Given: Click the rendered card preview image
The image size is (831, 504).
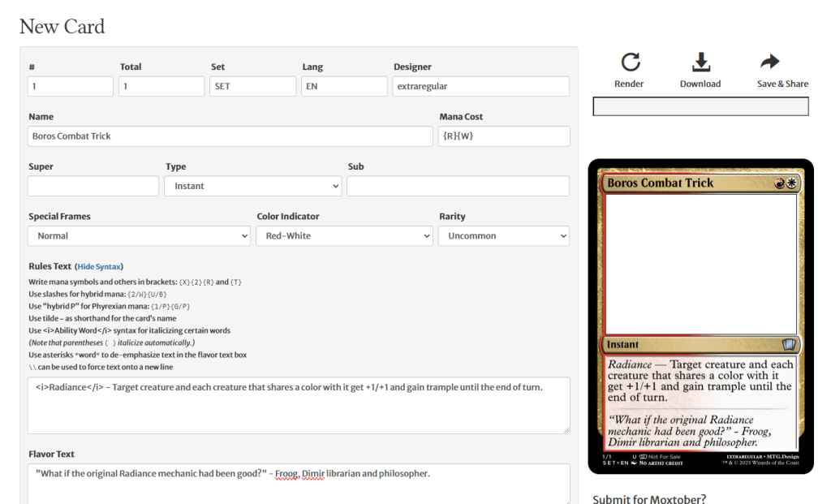Looking at the screenshot, I should [x=700, y=317].
